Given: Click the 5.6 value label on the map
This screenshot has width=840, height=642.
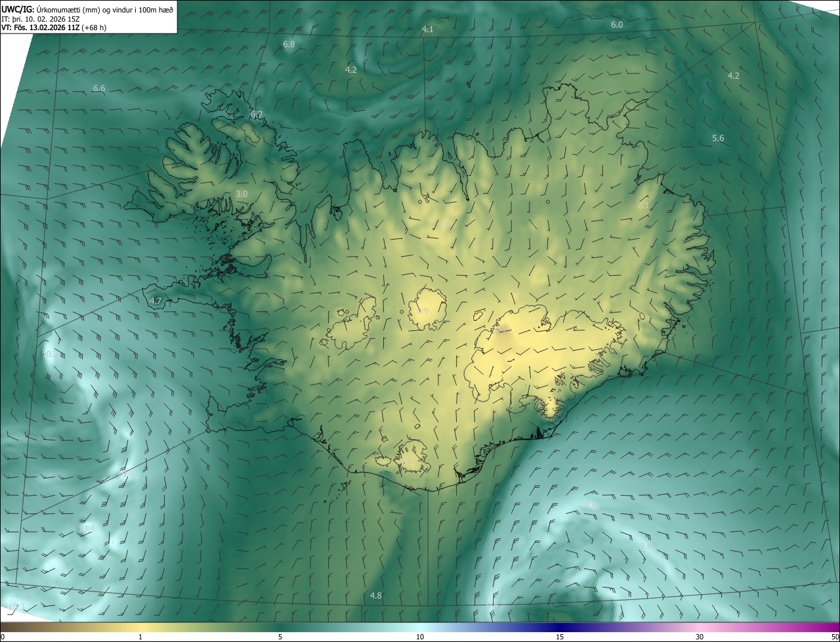Looking at the screenshot, I should pos(718,138).
